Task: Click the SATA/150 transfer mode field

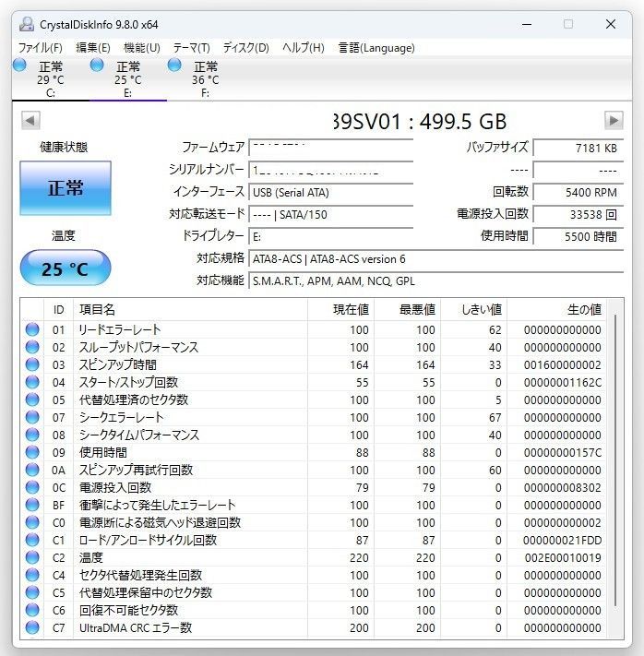Action: tap(330, 215)
